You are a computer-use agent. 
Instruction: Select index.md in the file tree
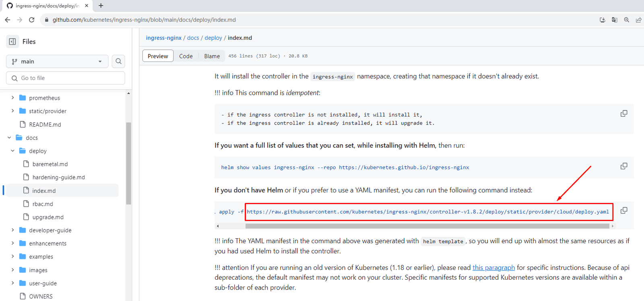pos(44,190)
